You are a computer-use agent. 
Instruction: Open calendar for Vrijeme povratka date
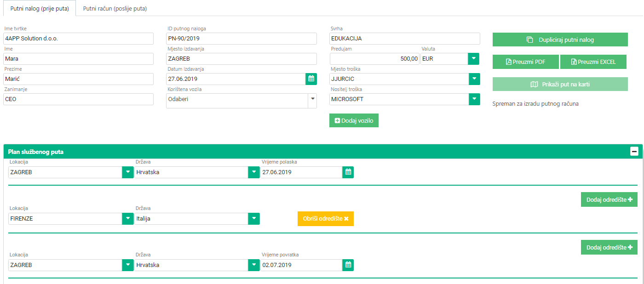(348, 265)
